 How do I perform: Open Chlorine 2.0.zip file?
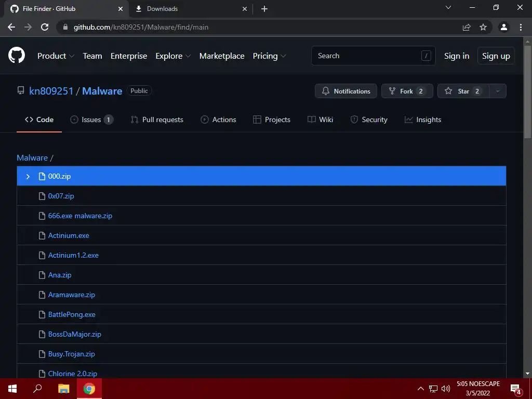73,374
